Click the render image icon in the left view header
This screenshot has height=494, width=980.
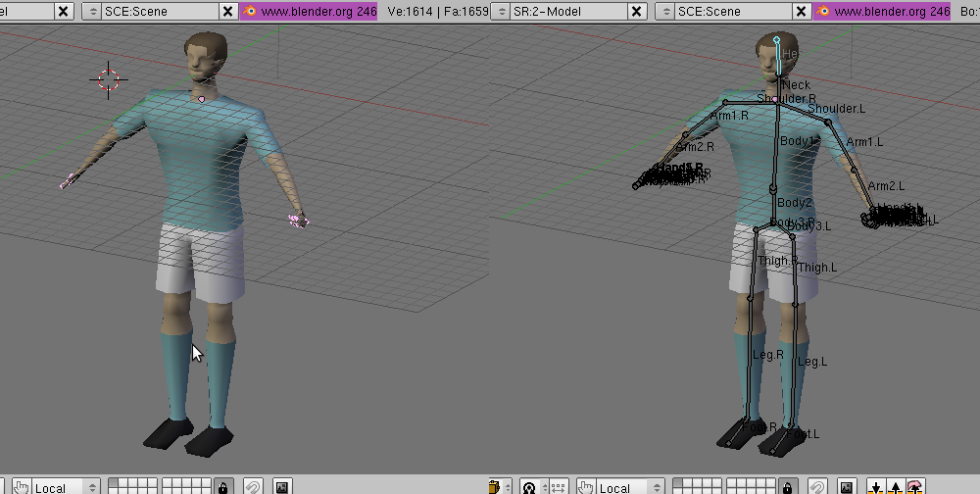[x=282, y=486]
